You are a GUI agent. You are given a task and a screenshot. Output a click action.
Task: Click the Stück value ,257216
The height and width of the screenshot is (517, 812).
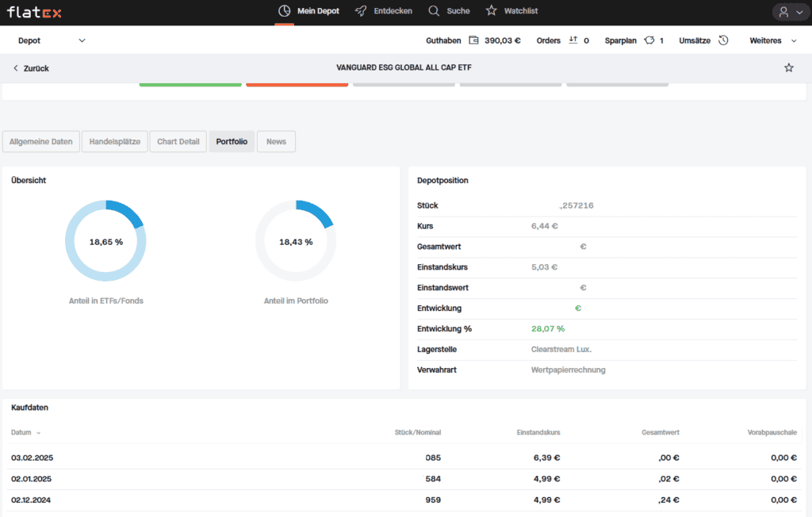(x=576, y=205)
